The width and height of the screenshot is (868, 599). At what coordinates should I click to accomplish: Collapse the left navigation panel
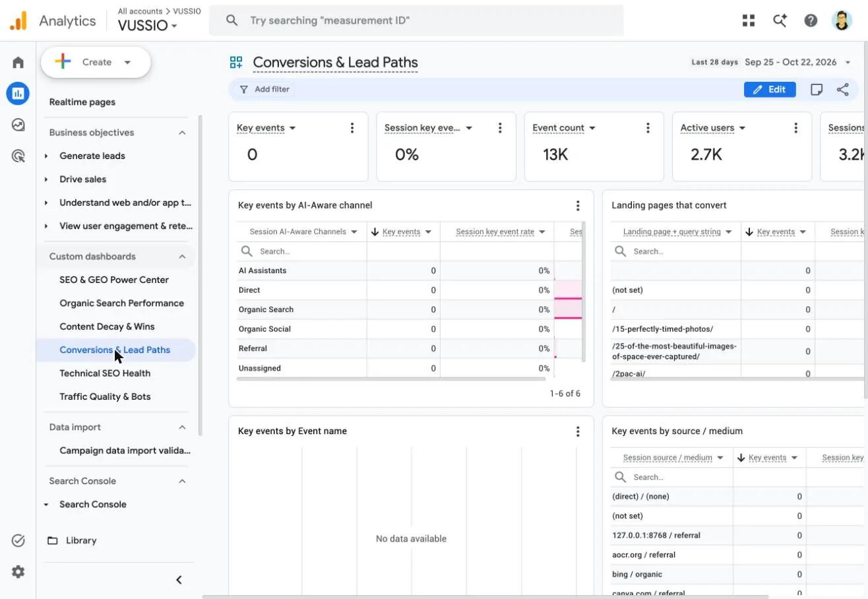179,580
